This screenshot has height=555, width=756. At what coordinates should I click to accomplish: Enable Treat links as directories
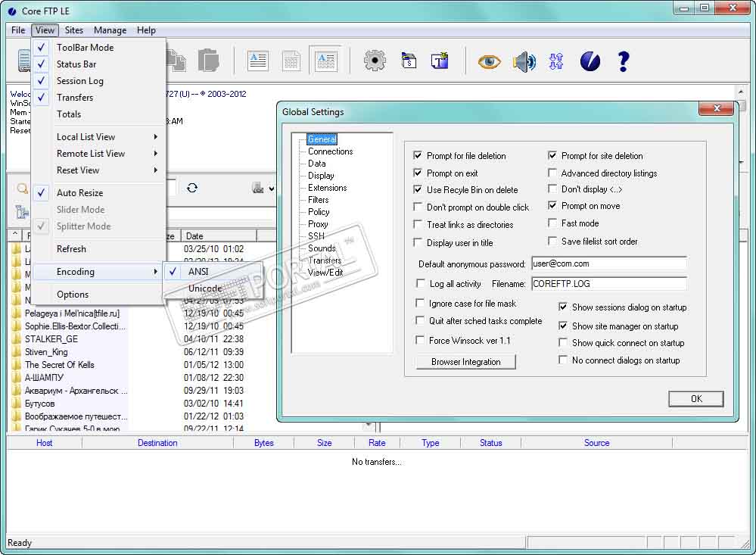(418, 224)
